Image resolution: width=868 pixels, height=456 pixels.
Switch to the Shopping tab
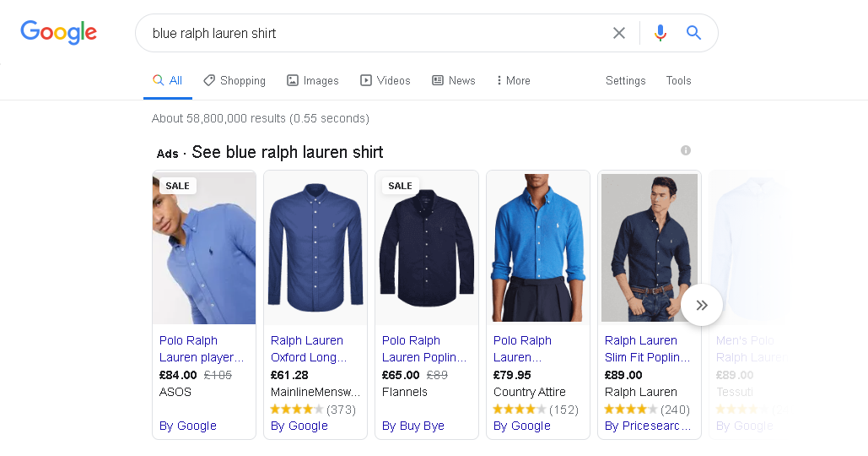click(235, 81)
